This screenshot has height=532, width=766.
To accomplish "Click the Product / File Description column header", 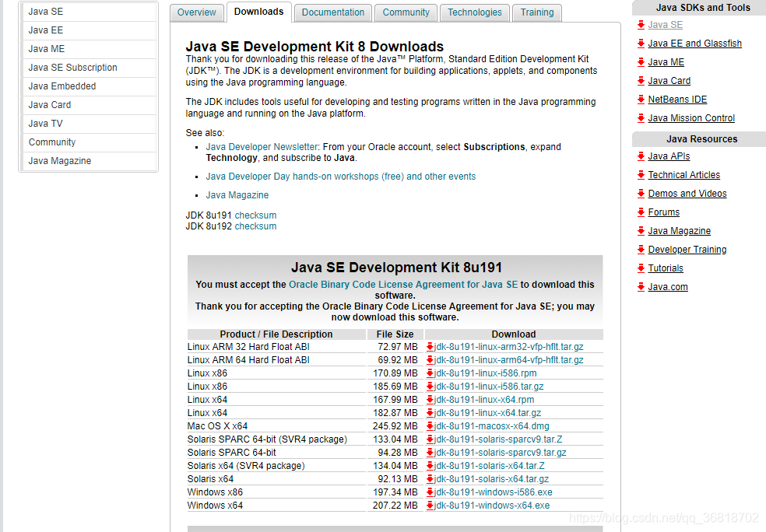I will pyautogui.click(x=276, y=334).
